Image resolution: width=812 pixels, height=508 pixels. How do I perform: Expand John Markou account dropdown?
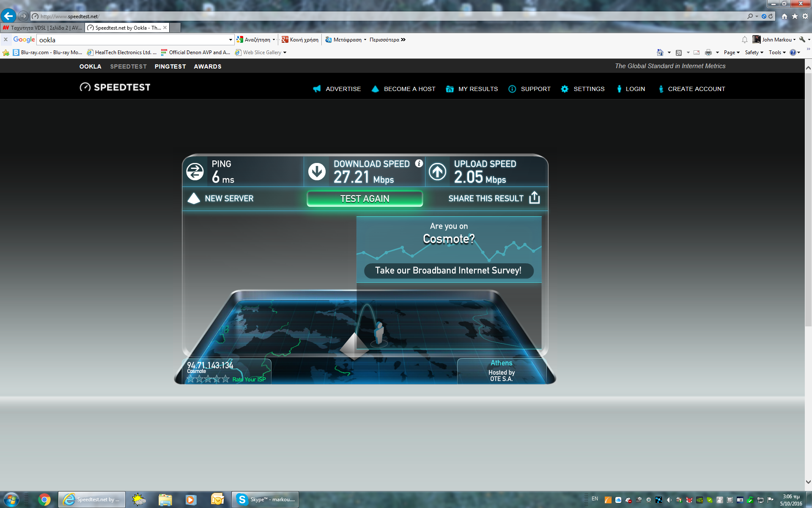[795, 40]
